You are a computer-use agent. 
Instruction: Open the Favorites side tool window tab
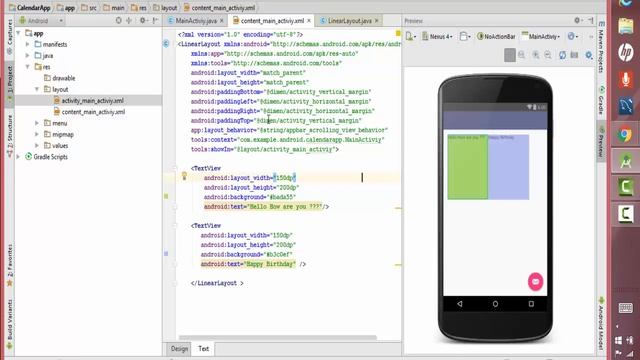[9, 265]
